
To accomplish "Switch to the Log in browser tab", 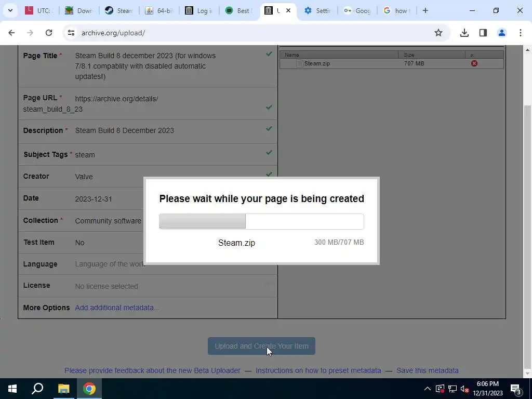I will coord(199,10).
